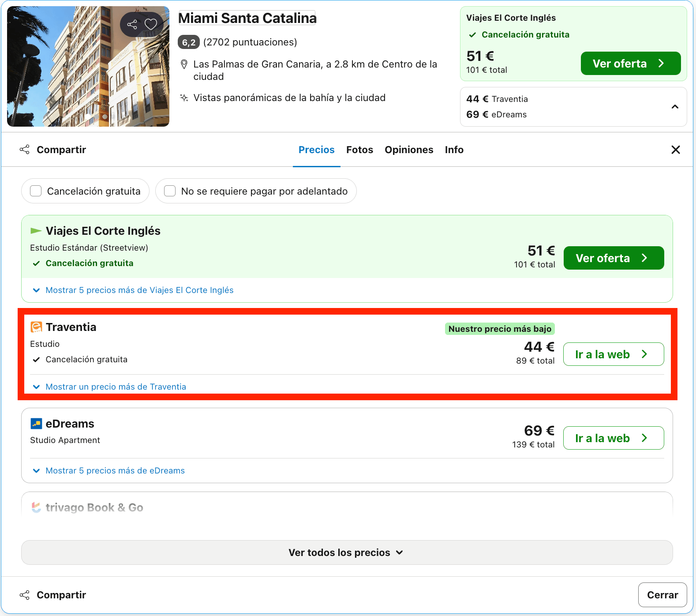Favorite the hotel with the heart icon
Viewport: 696px width, 616px height.
(151, 24)
